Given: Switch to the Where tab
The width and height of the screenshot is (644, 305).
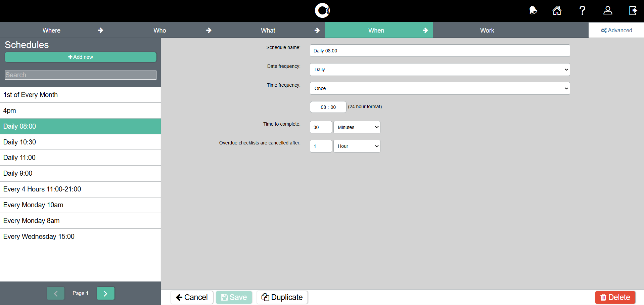Looking at the screenshot, I should coord(51,31).
